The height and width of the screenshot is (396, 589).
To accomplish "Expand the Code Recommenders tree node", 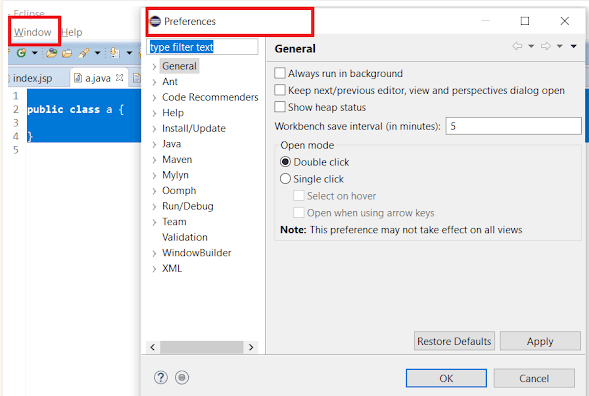I will pos(154,98).
